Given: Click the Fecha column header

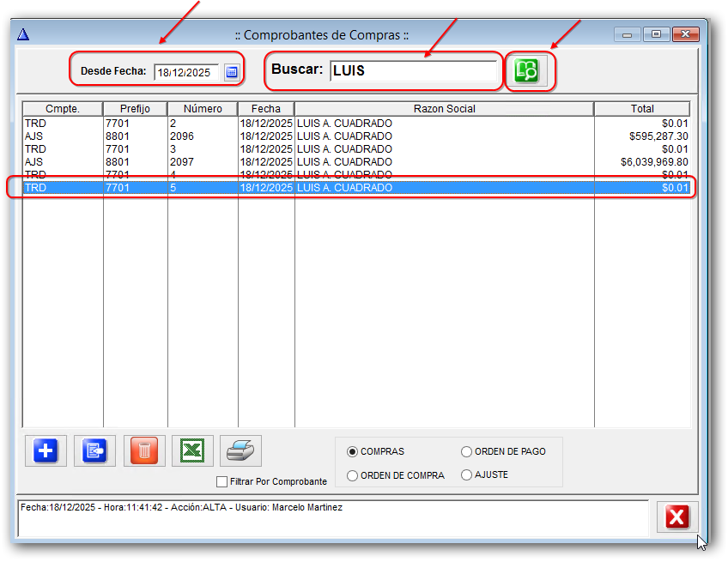Looking at the screenshot, I should pos(266,109).
